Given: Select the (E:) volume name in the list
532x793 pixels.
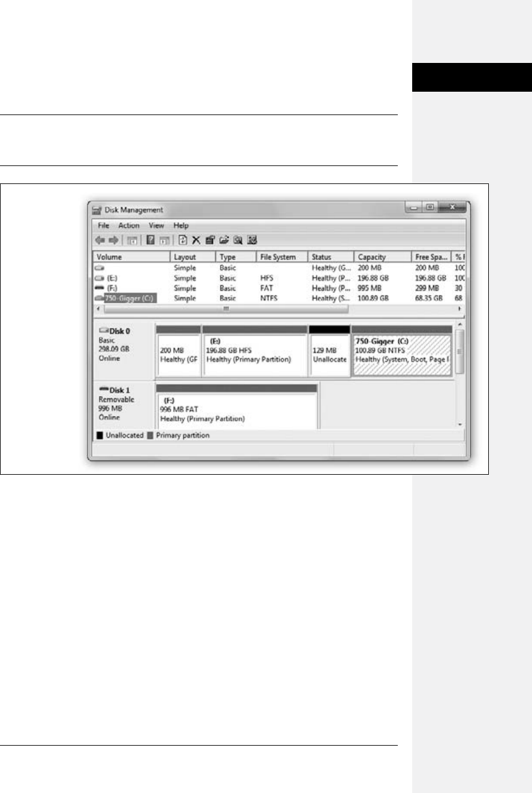Looking at the screenshot, I should pos(113,279).
